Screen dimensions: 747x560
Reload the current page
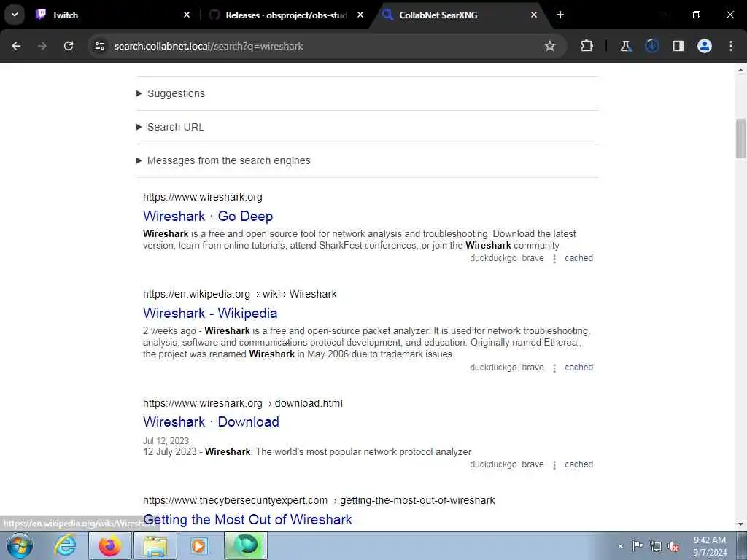point(69,46)
